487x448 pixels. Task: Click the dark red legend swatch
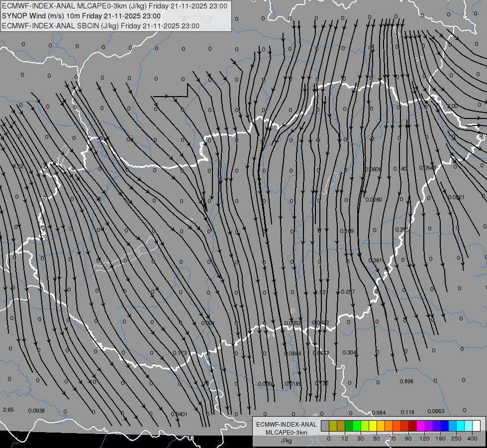[x=412, y=426]
